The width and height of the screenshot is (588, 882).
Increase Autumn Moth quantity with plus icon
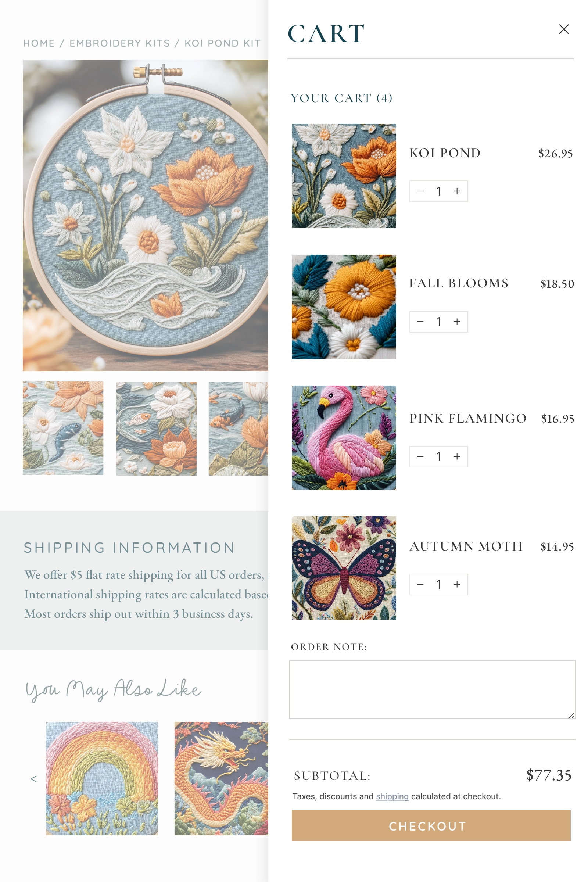pos(457,585)
